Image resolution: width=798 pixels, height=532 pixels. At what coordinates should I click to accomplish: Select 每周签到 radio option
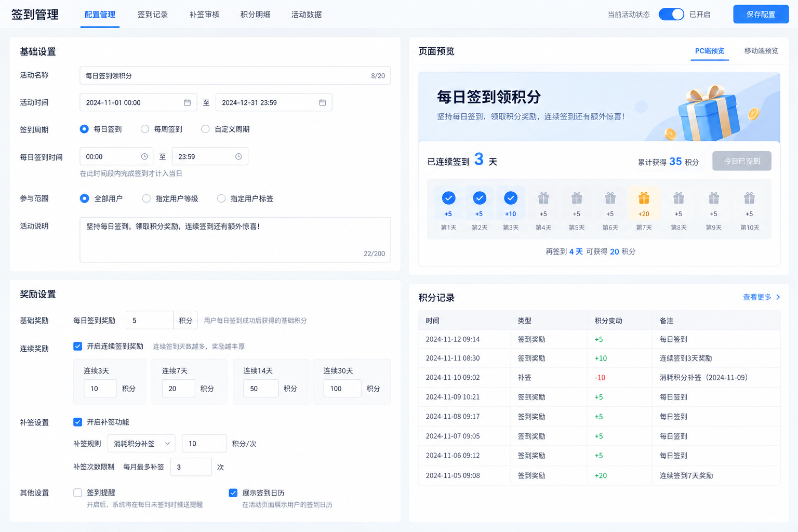pyautogui.click(x=145, y=129)
